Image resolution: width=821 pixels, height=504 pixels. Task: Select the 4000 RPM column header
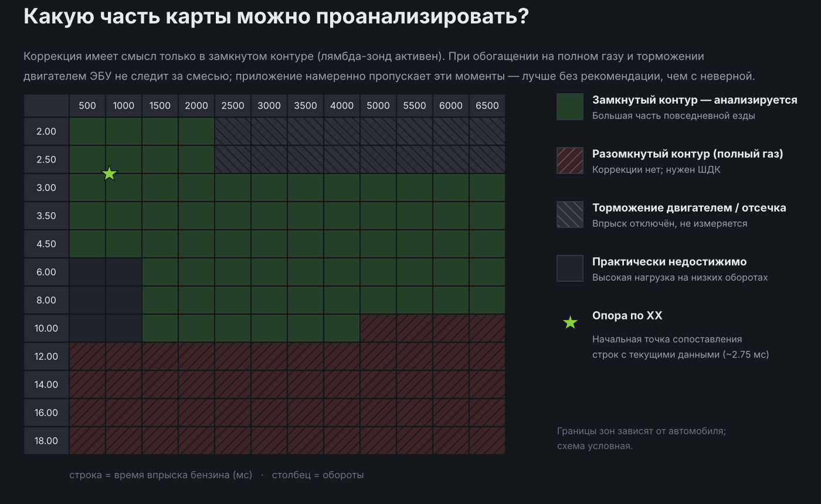point(342,105)
